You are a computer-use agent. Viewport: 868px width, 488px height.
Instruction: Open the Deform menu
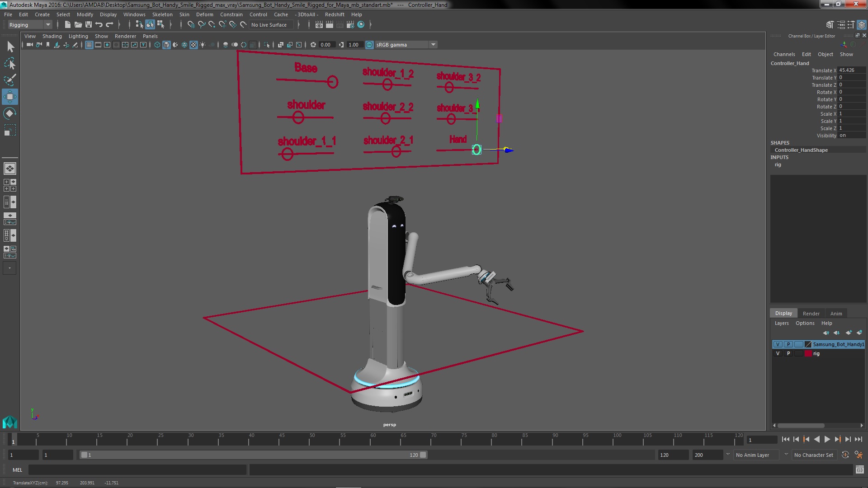(204, 14)
